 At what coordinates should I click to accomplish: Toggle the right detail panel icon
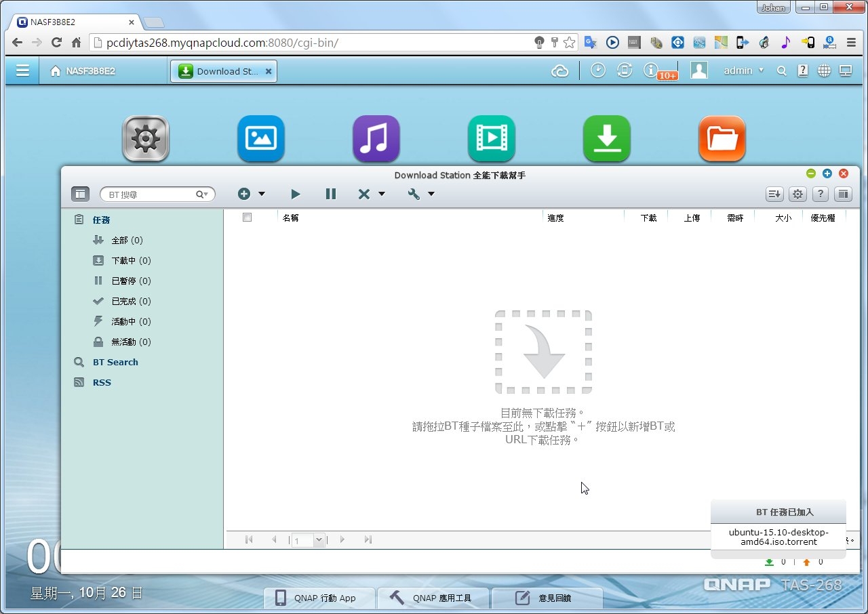842,195
